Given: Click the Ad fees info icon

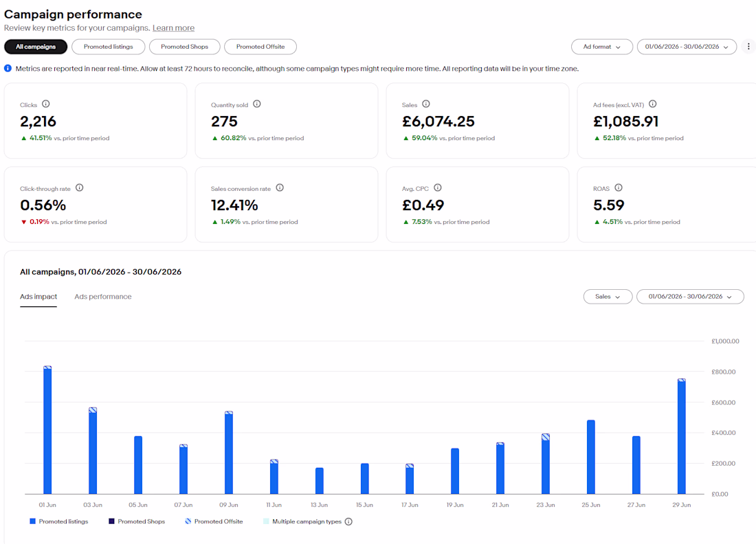Looking at the screenshot, I should [x=652, y=104].
